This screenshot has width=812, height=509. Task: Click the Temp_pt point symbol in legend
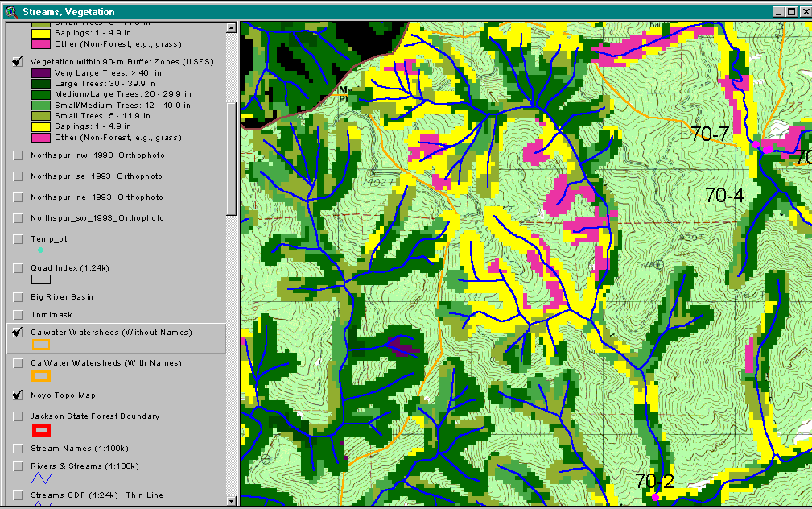point(40,250)
